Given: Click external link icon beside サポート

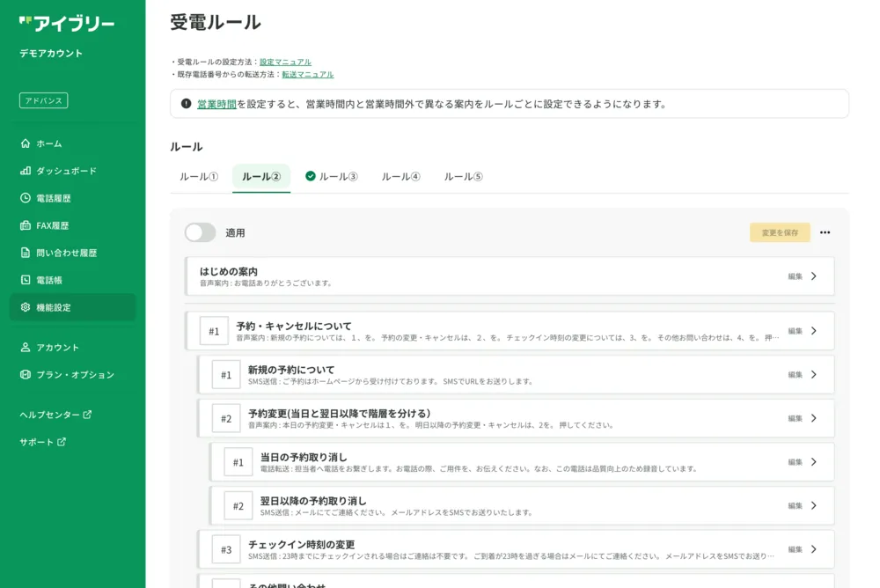Looking at the screenshot, I should 62,442.
